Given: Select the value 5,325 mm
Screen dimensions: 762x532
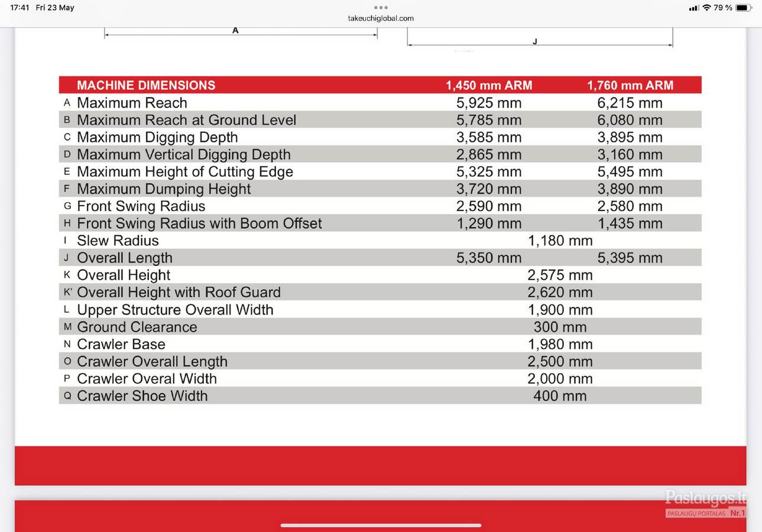Looking at the screenshot, I should coord(489,171).
